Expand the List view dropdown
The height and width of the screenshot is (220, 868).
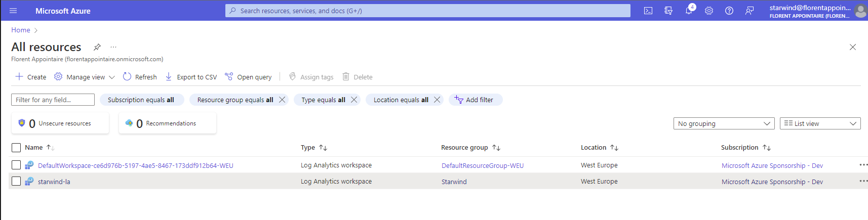point(820,123)
